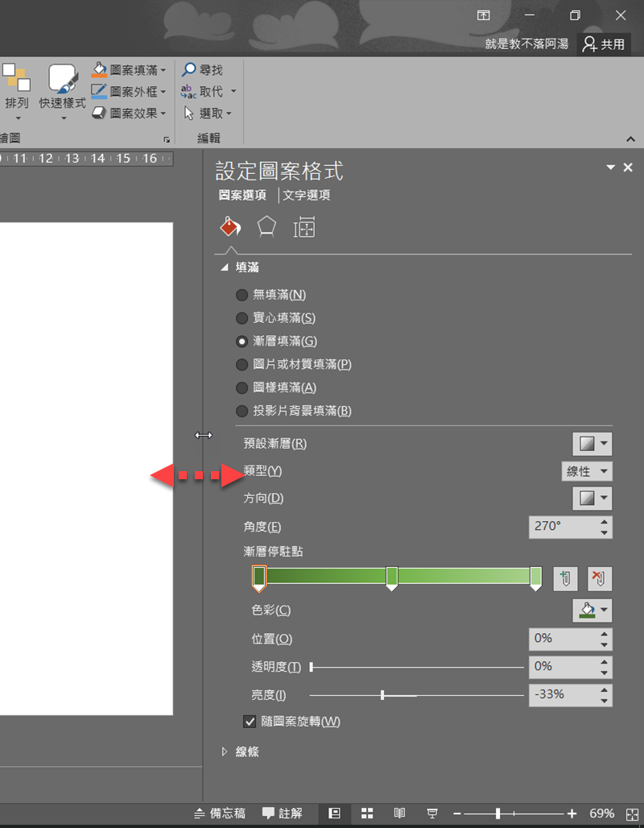This screenshot has height=828, width=644.
Task: Click the 共用 share button
Action: [x=604, y=44]
